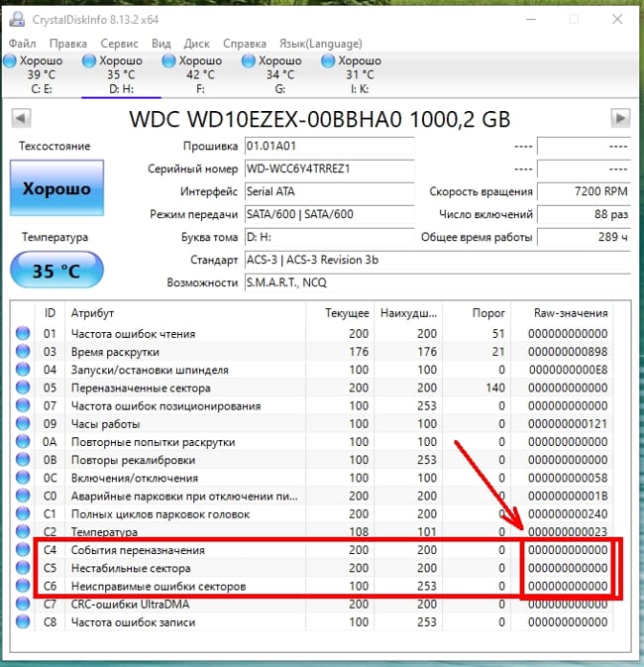Open the Файл menu
644x667 pixels.
coord(22,44)
